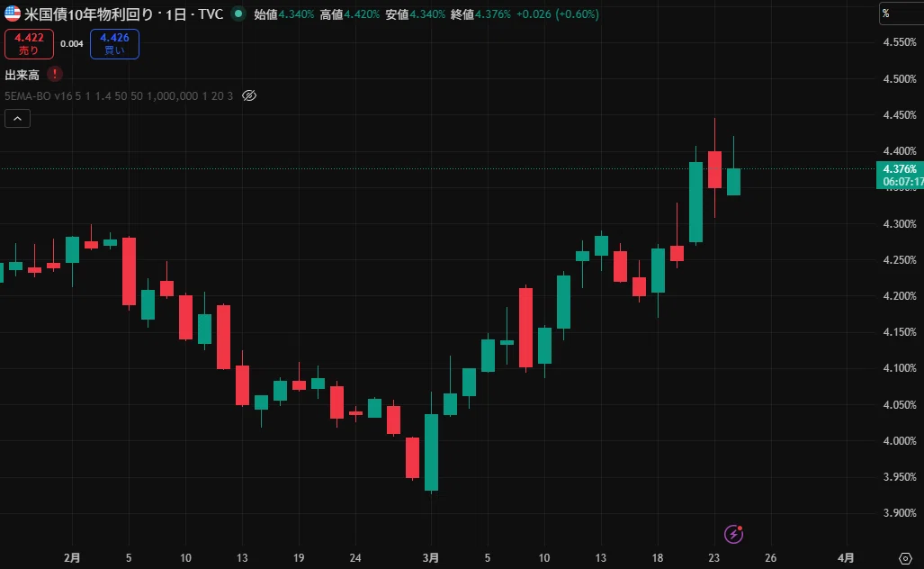Open the % price scale menu

(x=901, y=13)
